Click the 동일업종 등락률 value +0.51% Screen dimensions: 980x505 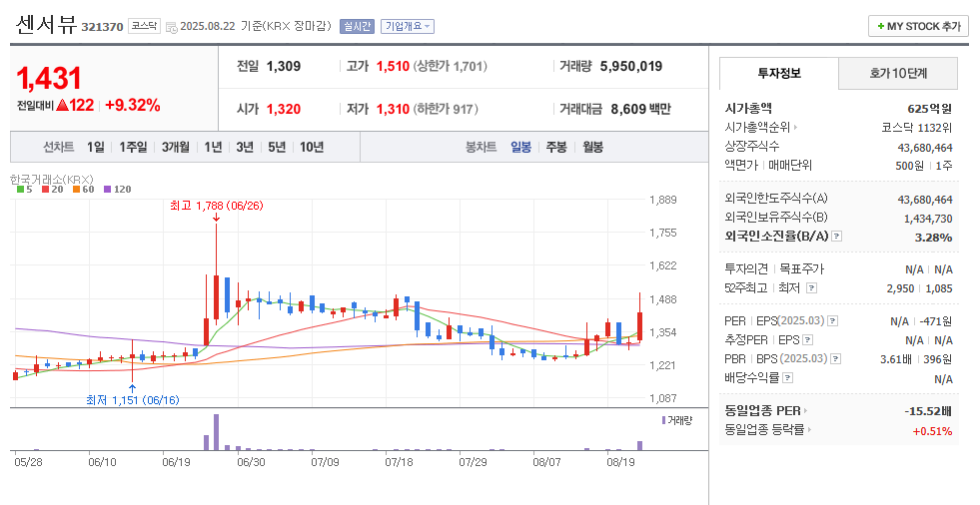pos(932,431)
